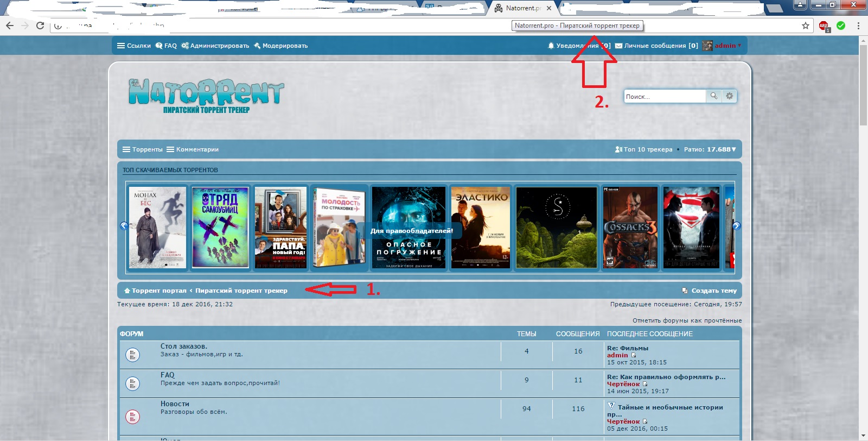Open the green island game poster
The image size is (868, 441).
(x=557, y=228)
